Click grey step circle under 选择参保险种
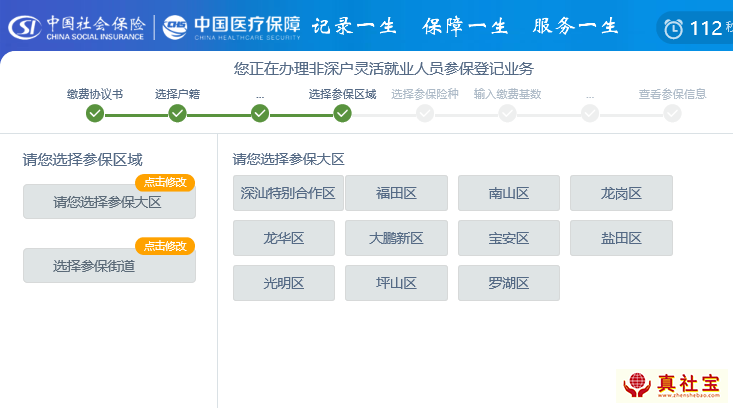Image resolution: width=733 pixels, height=408 pixels. pos(425,113)
